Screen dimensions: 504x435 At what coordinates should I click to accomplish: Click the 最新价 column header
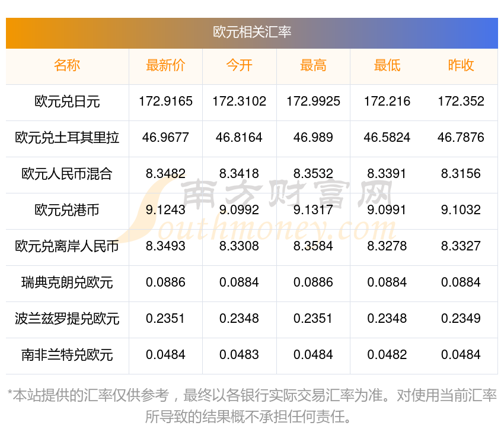click(165, 65)
